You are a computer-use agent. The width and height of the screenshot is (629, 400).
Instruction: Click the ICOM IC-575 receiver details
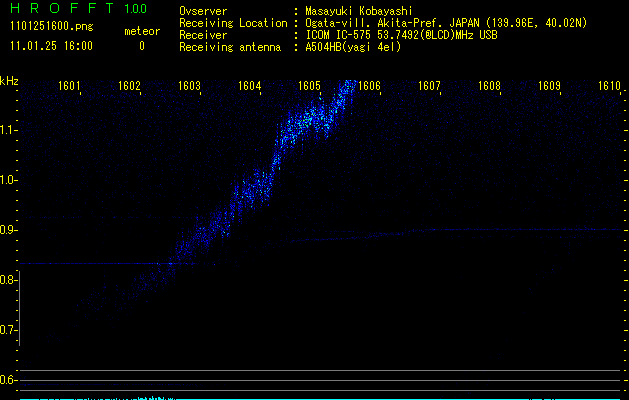pos(401,35)
